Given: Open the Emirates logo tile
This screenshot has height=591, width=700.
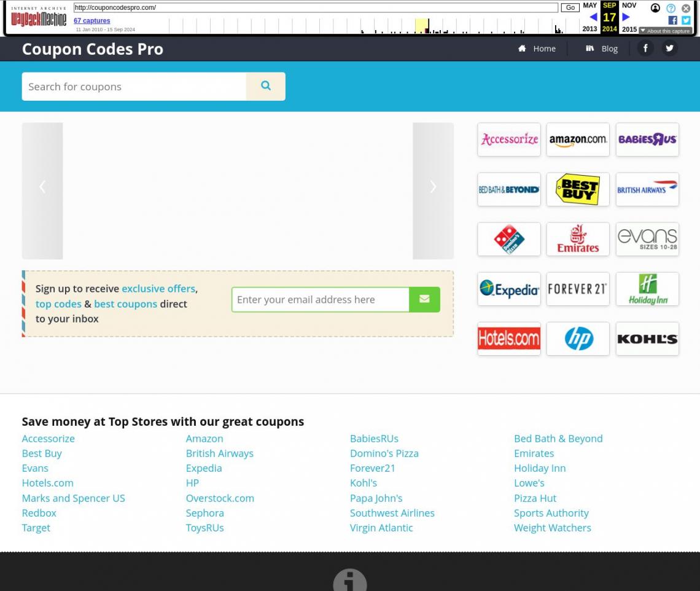Looking at the screenshot, I should coord(578,239).
